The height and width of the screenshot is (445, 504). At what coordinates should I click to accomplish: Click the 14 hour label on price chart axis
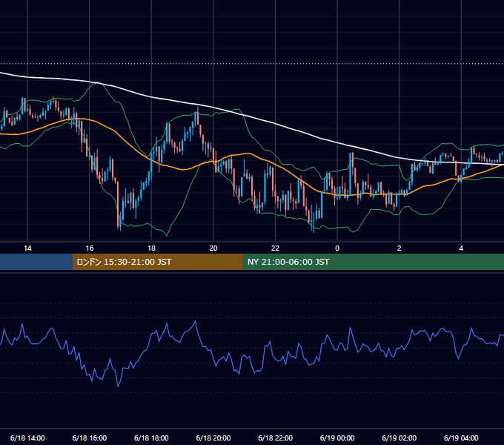(x=27, y=248)
